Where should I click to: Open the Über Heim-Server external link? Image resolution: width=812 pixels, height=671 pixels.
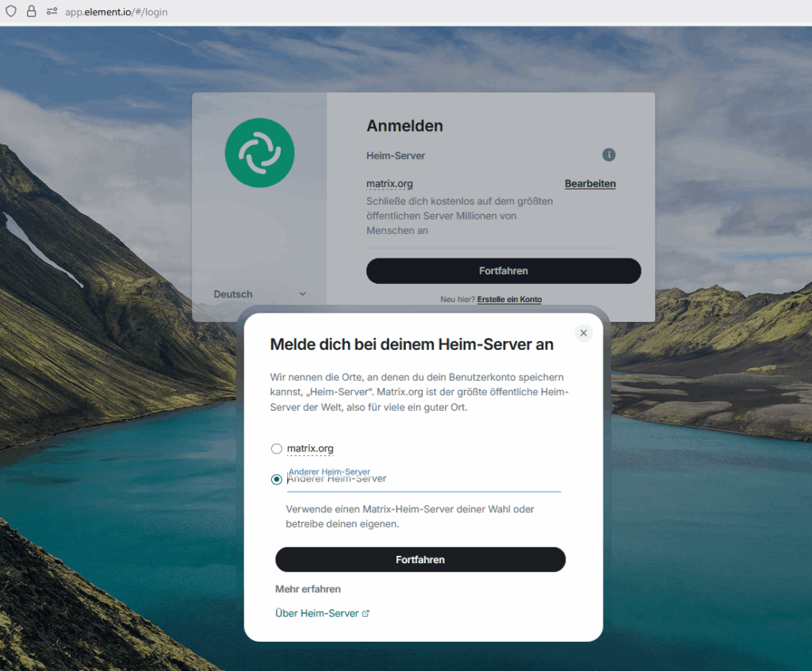tap(322, 613)
